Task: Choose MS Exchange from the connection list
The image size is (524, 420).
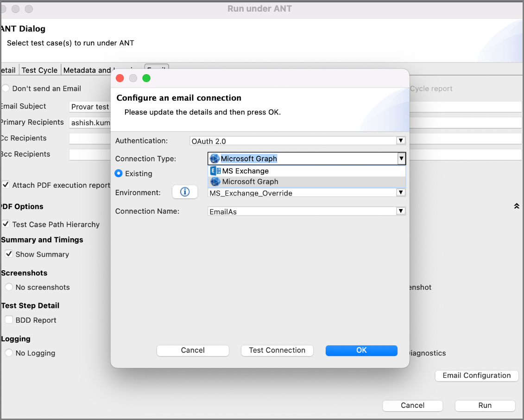Action: click(x=306, y=171)
